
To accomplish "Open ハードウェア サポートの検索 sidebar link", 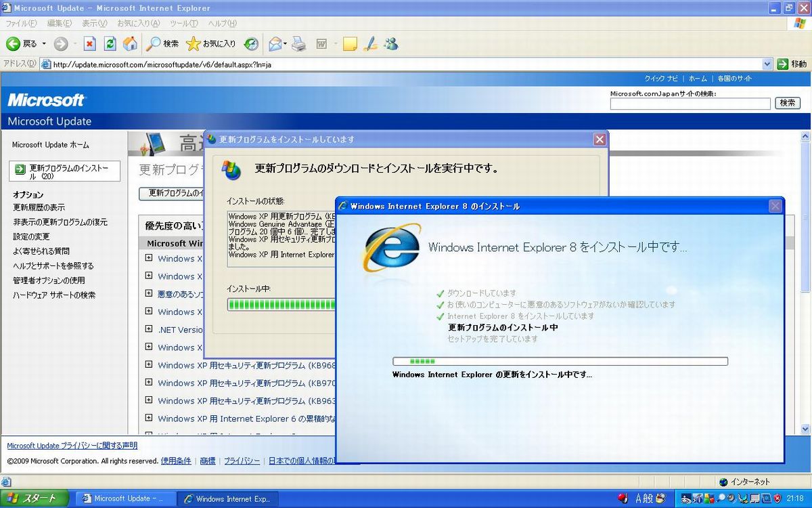I will (54, 295).
